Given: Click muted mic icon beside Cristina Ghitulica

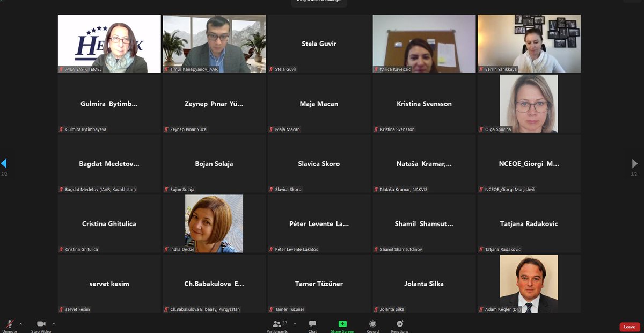Looking at the screenshot, I should pos(61,250).
